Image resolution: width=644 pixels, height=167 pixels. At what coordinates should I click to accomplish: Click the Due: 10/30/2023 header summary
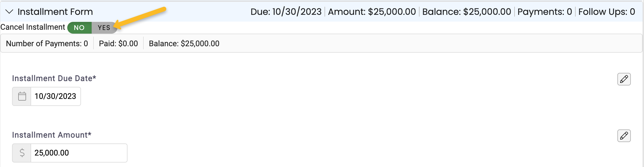pyautogui.click(x=286, y=12)
